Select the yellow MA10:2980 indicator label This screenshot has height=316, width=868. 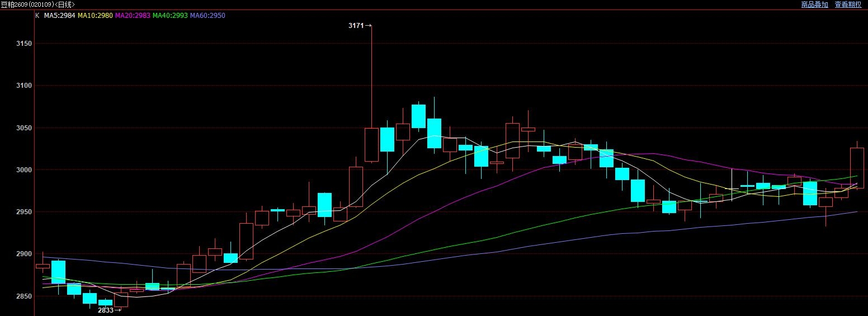[95, 16]
